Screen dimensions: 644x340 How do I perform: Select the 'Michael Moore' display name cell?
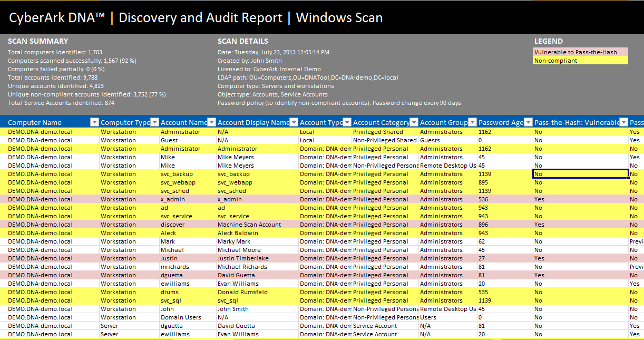click(x=257, y=250)
